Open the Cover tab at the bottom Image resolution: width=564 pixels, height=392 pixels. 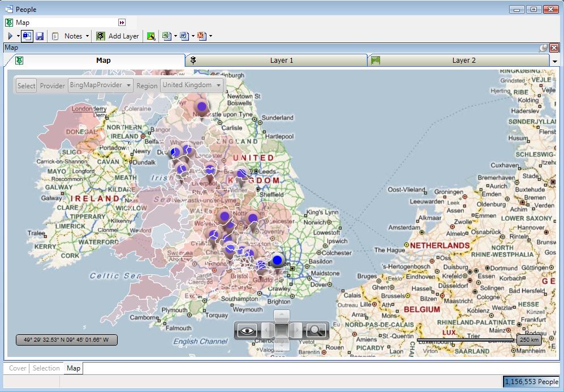(18, 368)
